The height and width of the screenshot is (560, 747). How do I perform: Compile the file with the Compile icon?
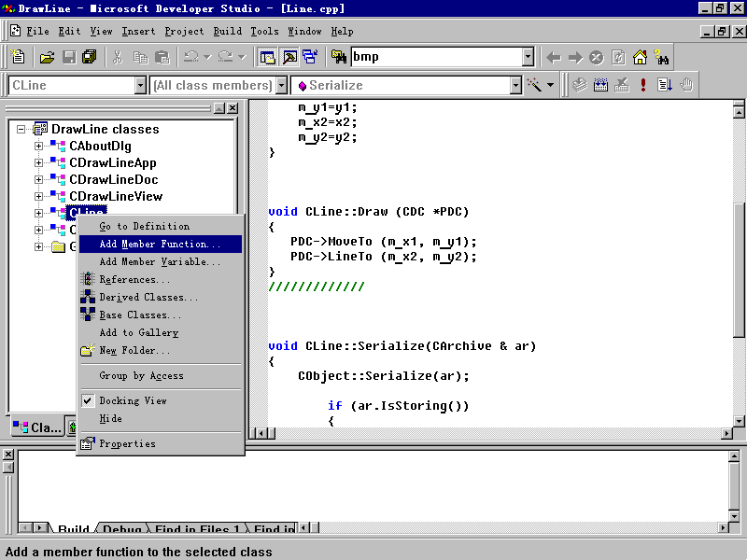point(579,85)
